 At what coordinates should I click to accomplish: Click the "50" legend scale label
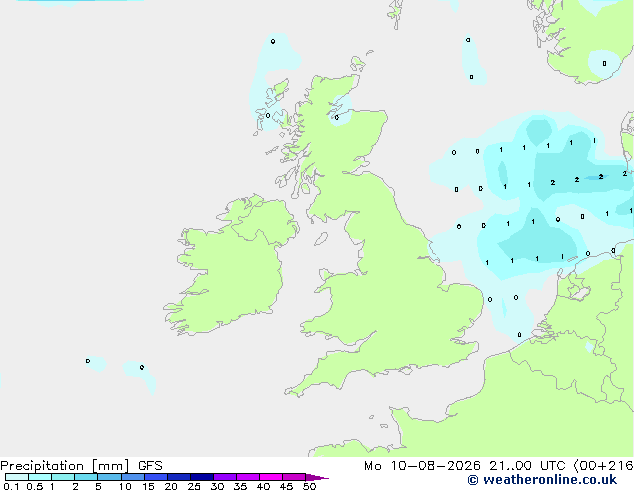309,486
